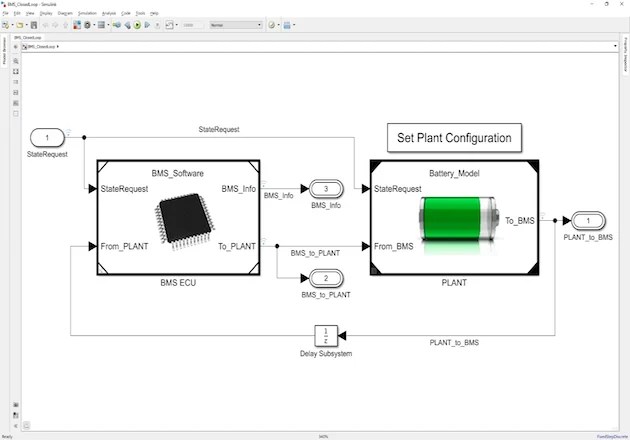Open the Code menu
Screen dimensions: 630x440
point(126,13)
